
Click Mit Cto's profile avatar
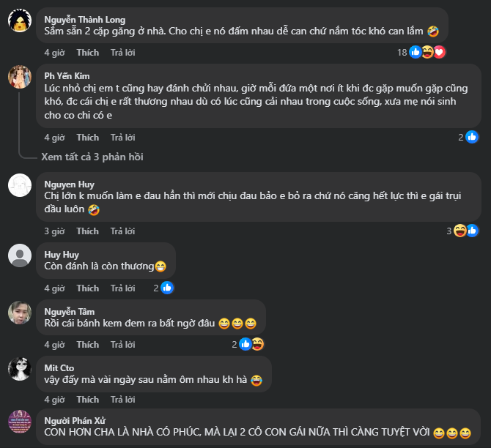pos(19,369)
